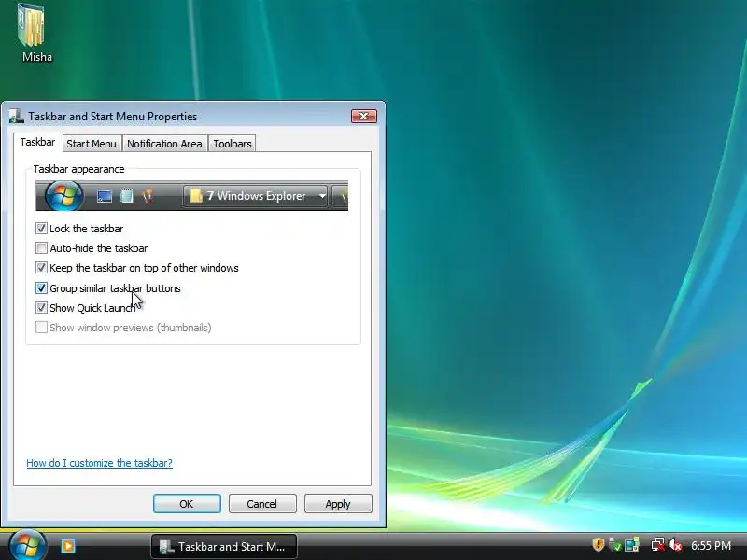This screenshot has width=747, height=560.
Task: Click the properties dialog title bar icon
Action: [16, 116]
